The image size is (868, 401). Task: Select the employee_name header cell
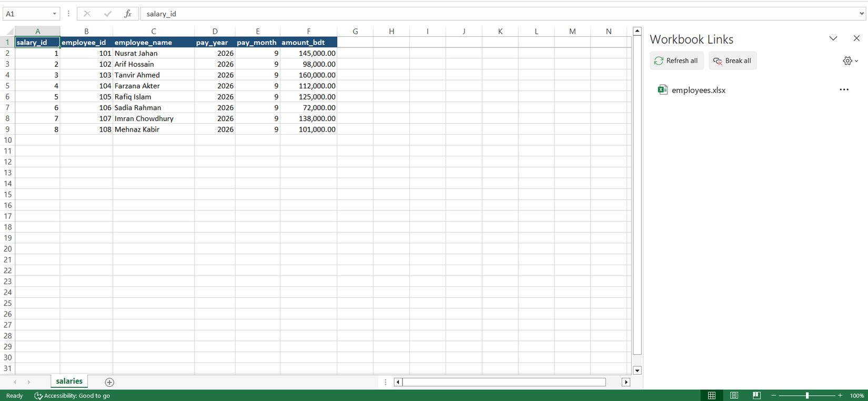[154, 42]
